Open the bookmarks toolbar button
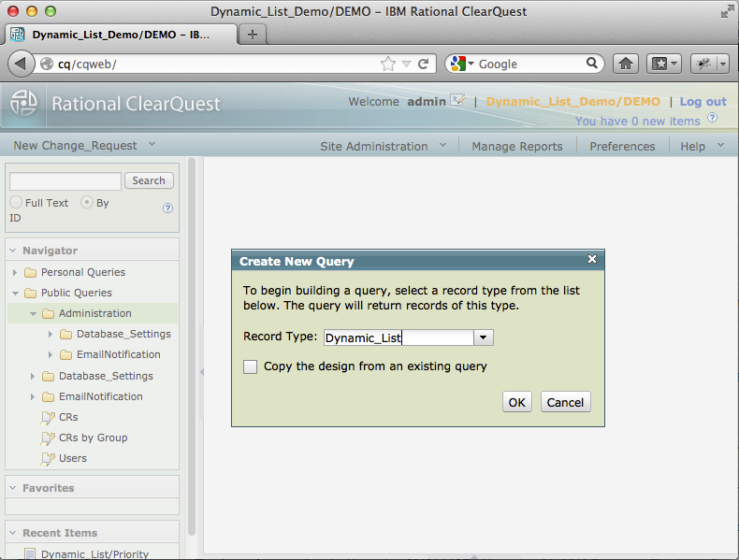739x560 pixels. pos(664,64)
